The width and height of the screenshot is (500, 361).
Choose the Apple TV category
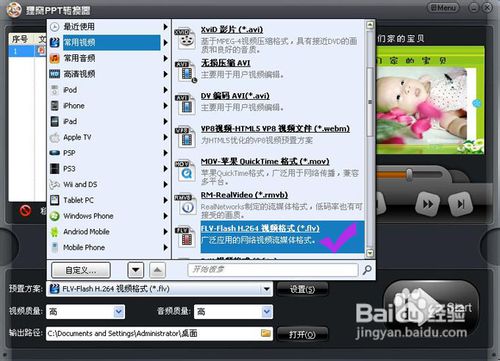tap(109, 137)
